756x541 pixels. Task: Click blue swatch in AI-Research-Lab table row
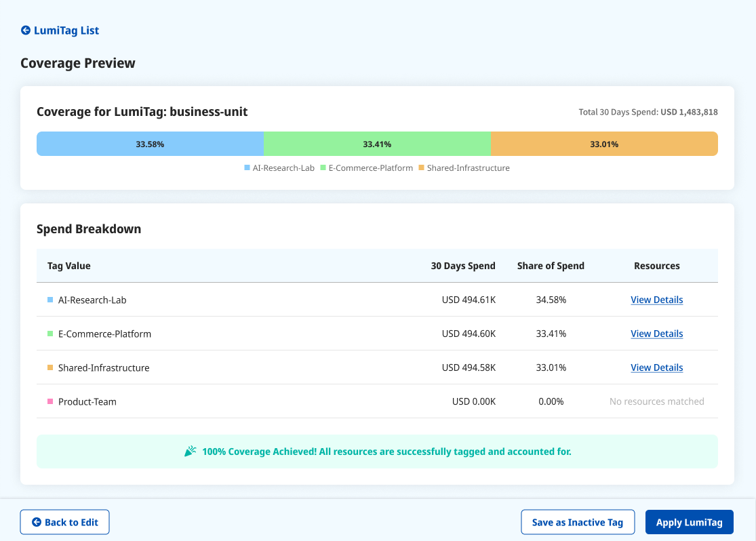(x=50, y=300)
